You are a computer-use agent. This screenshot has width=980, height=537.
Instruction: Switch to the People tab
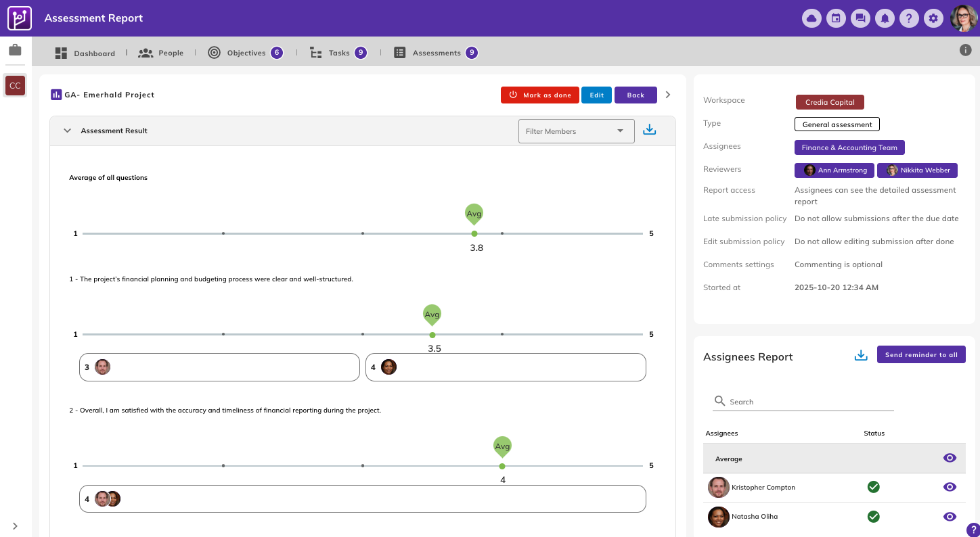160,53
